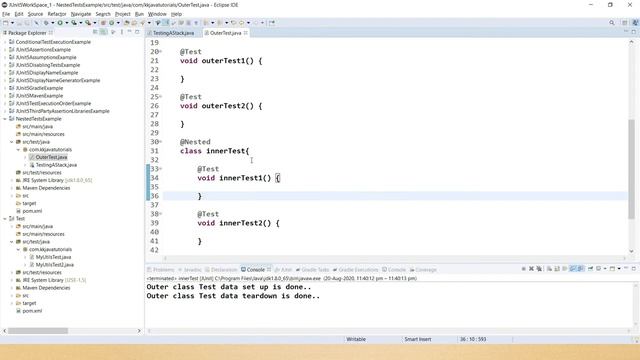
Task: Click code line 'void innerTest2() {'
Action: (238, 223)
